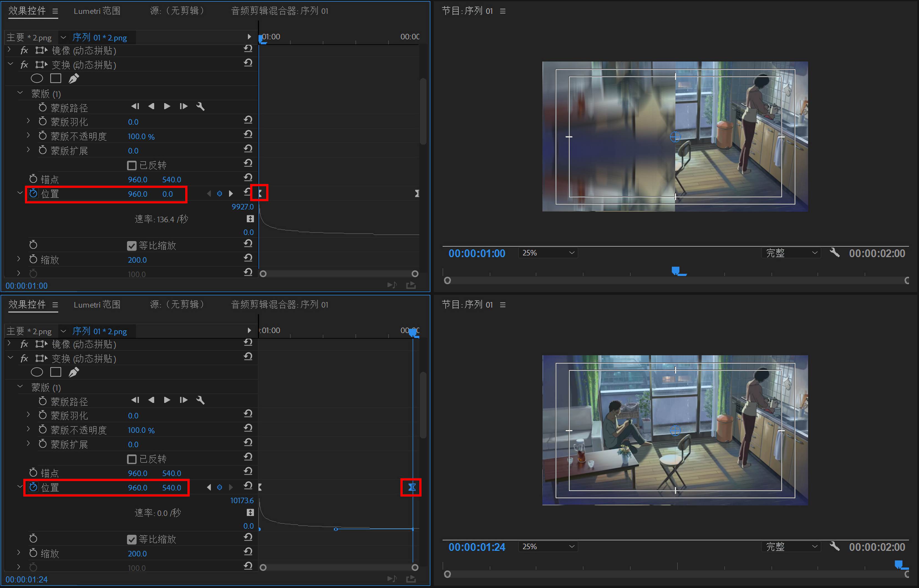Image resolution: width=919 pixels, height=588 pixels.
Task: Open mask tracking wrench options in bottom panel
Action: tap(200, 400)
